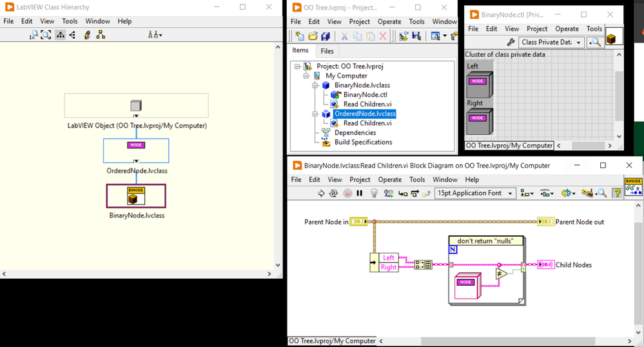Screen dimensions: 644x347
Task: Click Open folder icon in project toolbar
Action: click(x=313, y=36)
